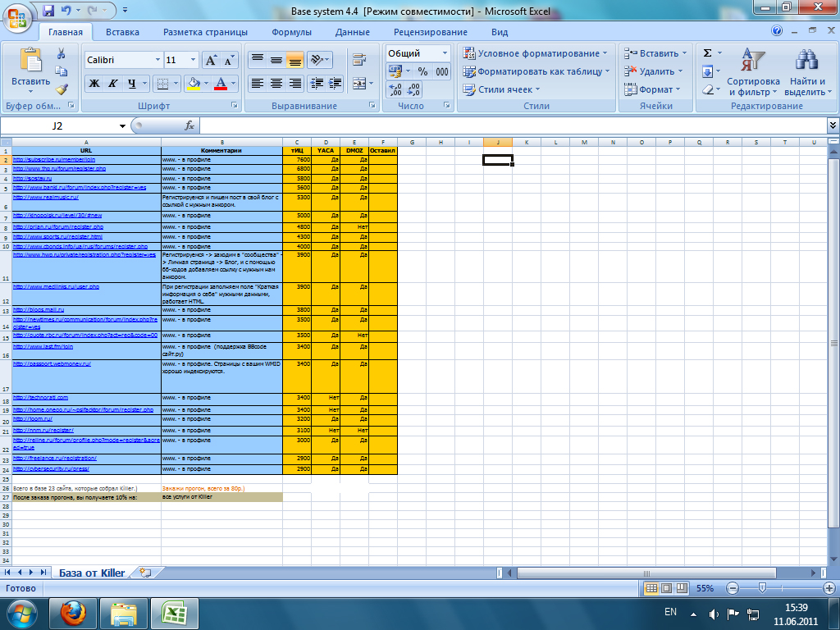Switch to the Вставка tab
Screen dimensions: 840x630
122,32
